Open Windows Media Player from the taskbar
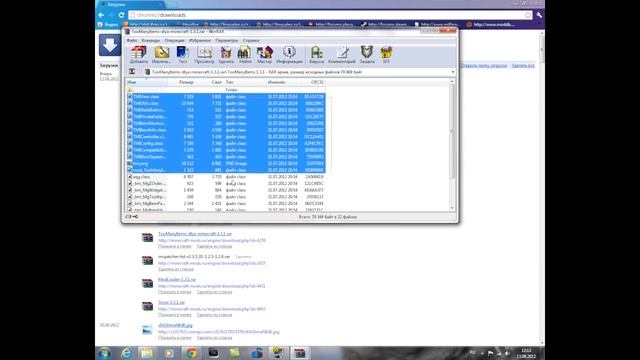 click(169, 353)
